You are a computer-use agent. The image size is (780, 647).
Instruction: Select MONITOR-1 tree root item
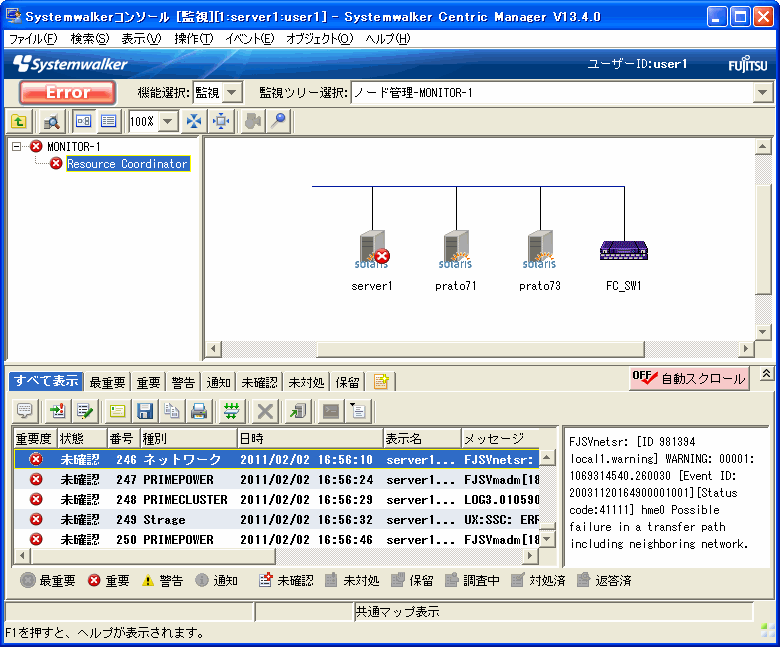click(74, 146)
